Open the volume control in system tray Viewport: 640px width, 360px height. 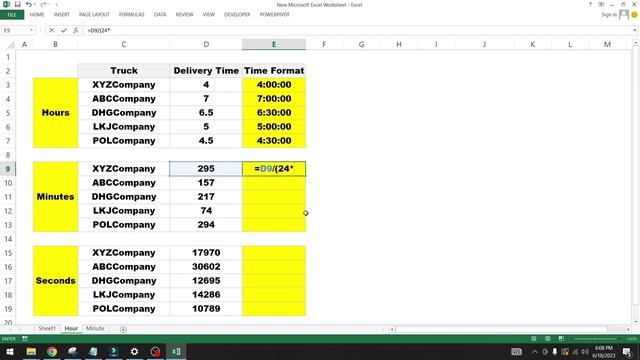coord(585,351)
